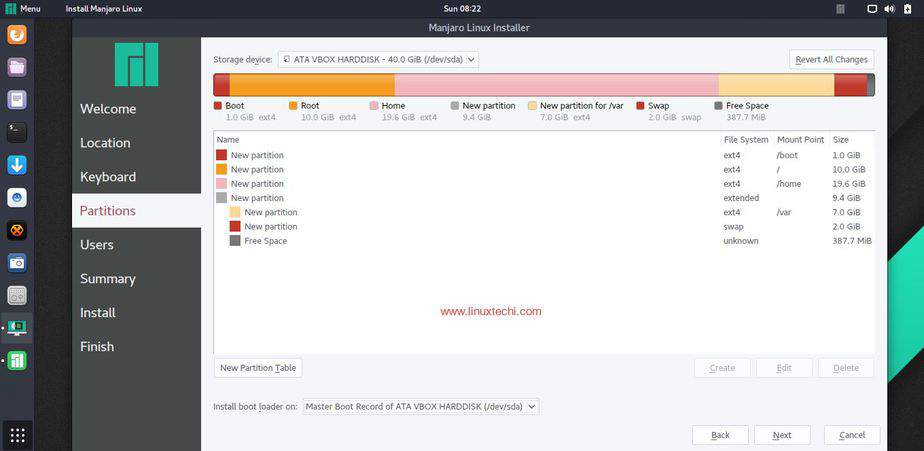Screen dimensions: 924x451
Task: Open the Manjaro Menu in top bar
Action: tap(23, 9)
